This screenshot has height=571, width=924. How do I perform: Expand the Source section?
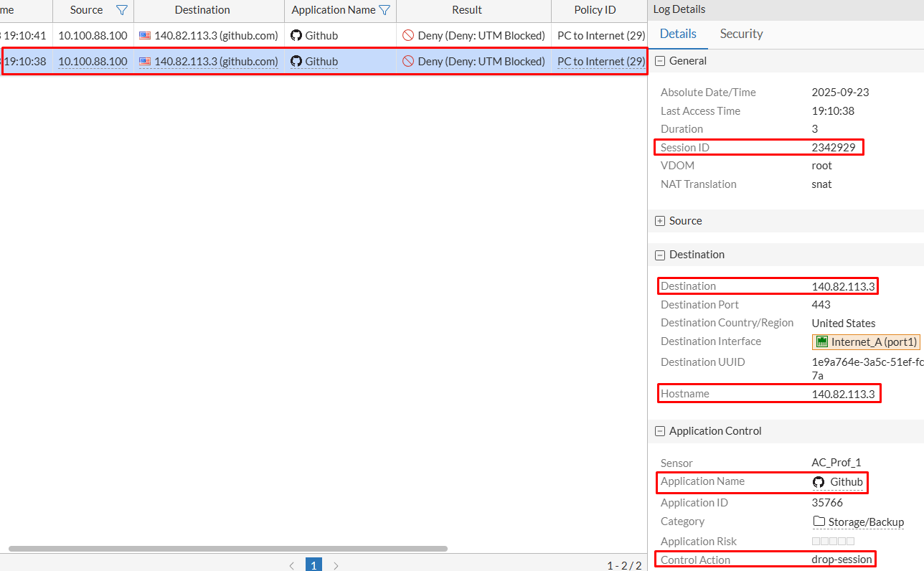point(659,220)
